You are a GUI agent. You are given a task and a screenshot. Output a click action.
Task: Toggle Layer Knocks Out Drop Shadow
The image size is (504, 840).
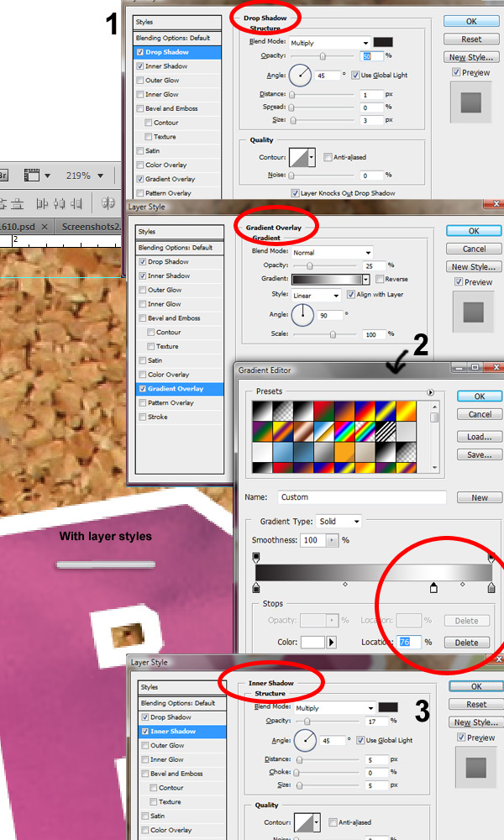click(295, 193)
